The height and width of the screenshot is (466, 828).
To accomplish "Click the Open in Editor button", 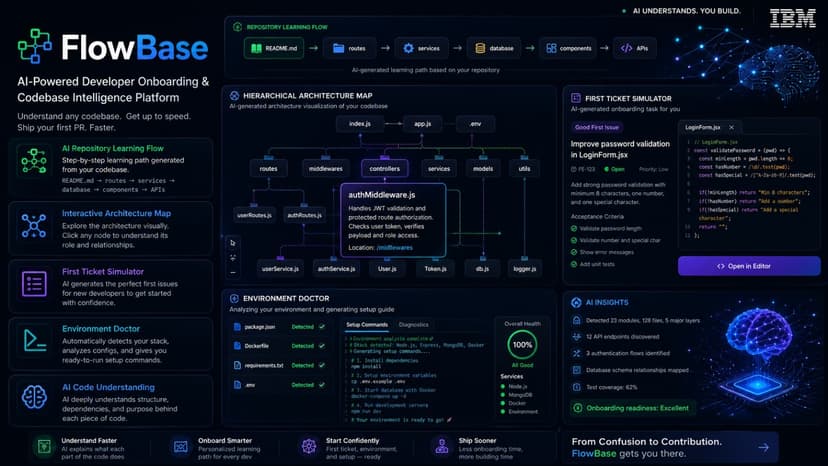I will coord(749,266).
